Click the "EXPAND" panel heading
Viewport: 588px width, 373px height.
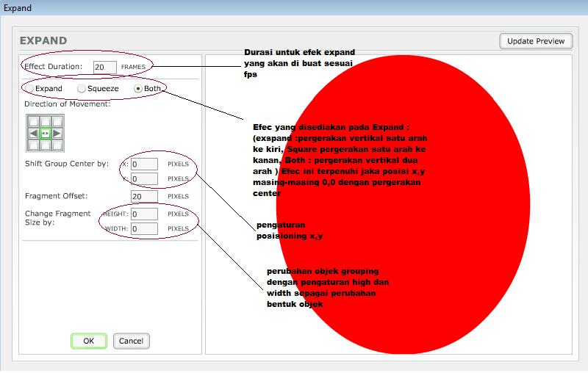(x=43, y=40)
